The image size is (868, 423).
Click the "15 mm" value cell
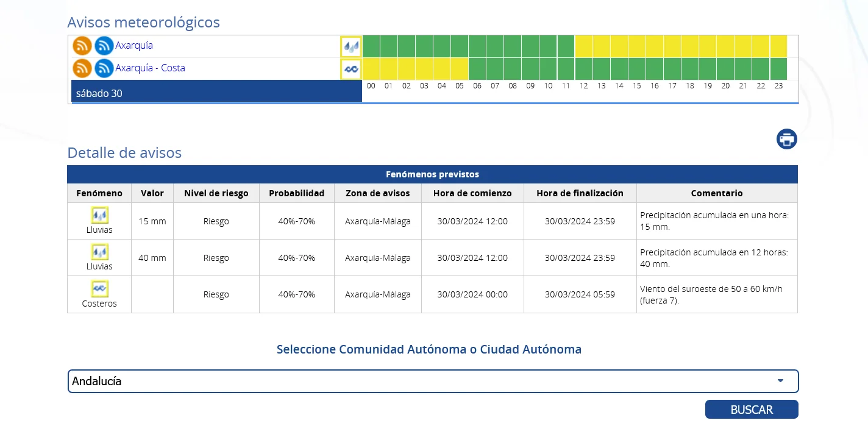152,221
